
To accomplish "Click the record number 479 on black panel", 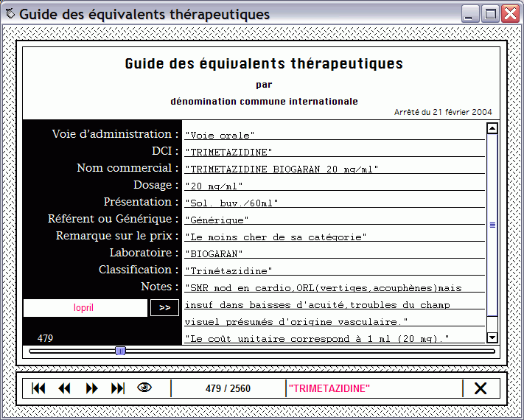I will click(x=45, y=338).
